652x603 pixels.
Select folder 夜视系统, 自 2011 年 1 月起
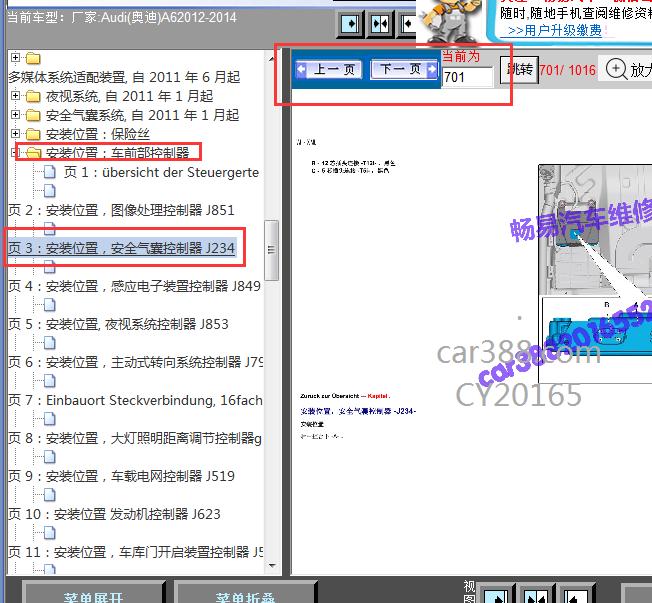point(129,96)
